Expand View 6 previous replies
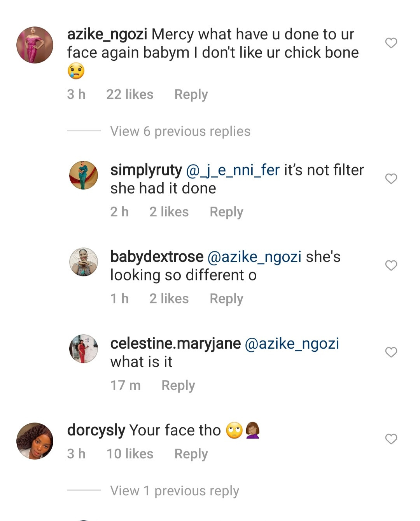 click(x=180, y=132)
